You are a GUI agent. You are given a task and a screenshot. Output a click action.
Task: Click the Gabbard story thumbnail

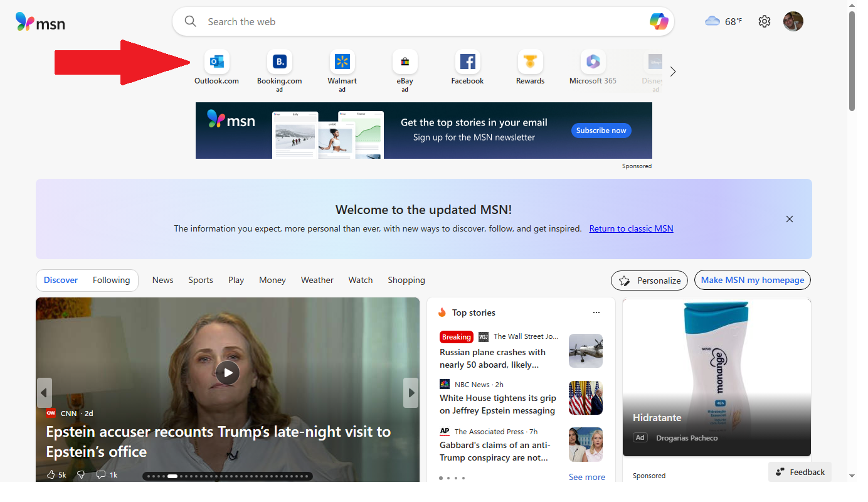click(586, 444)
